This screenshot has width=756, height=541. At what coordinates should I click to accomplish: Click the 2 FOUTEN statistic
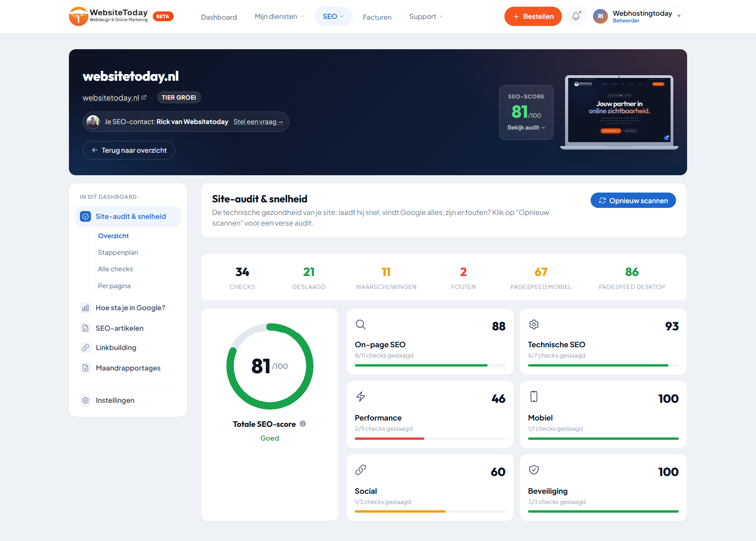pos(463,278)
